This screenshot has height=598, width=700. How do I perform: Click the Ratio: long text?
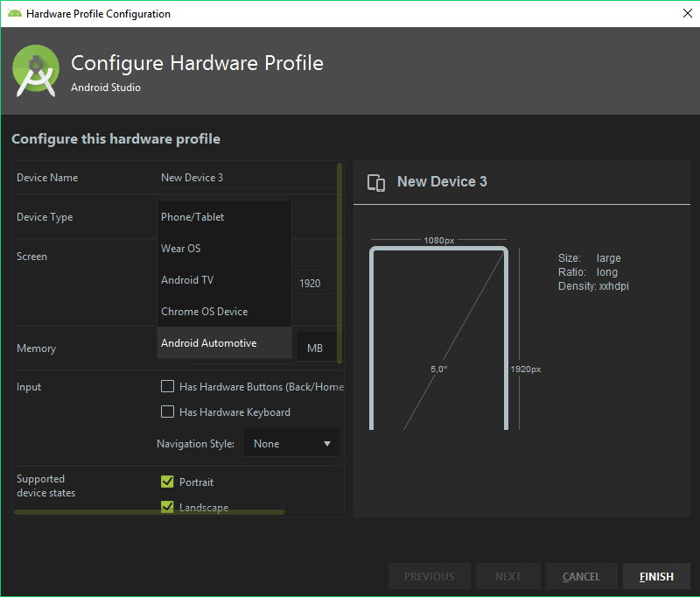pyautogui.click(x=588, y=272)
